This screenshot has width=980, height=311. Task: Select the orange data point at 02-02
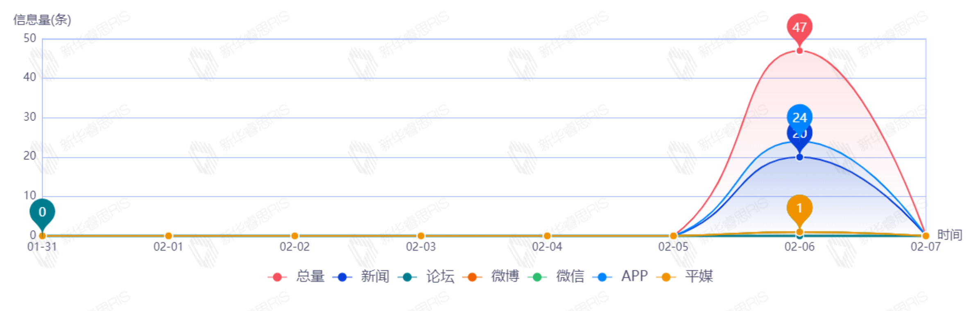(294, 236)
